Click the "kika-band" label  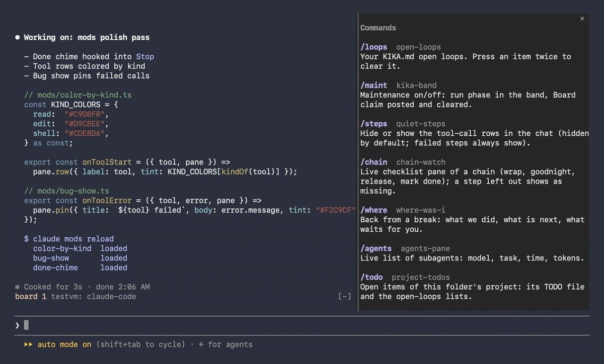point(416,85)
